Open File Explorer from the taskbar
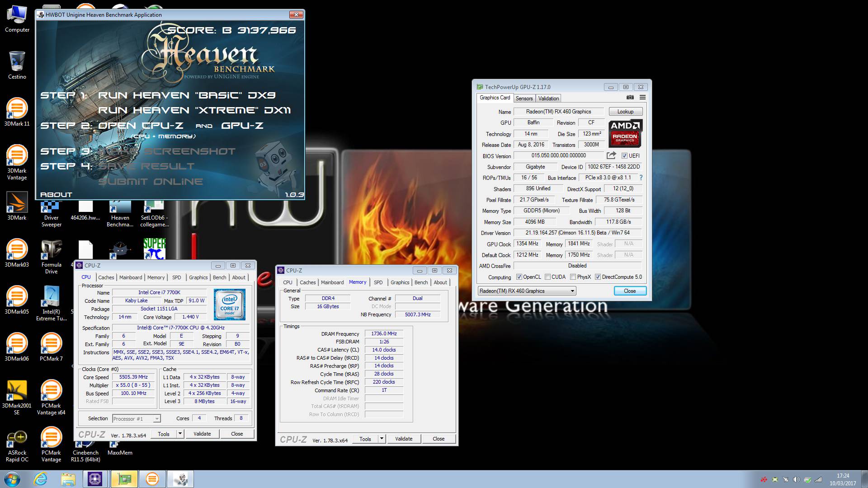The height and width of the screenshot is (488, 868). [x=68, y=479]
